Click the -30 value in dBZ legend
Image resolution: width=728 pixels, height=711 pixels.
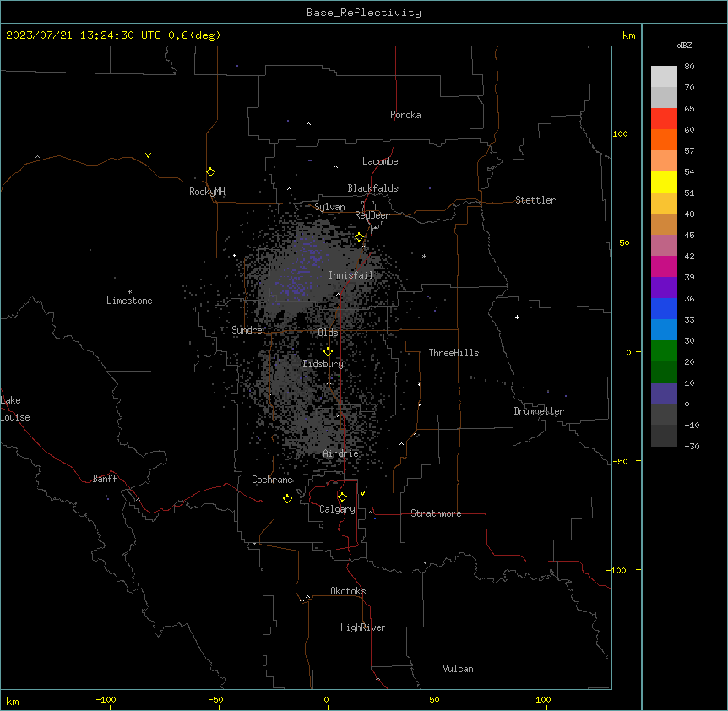click(692, 447)
